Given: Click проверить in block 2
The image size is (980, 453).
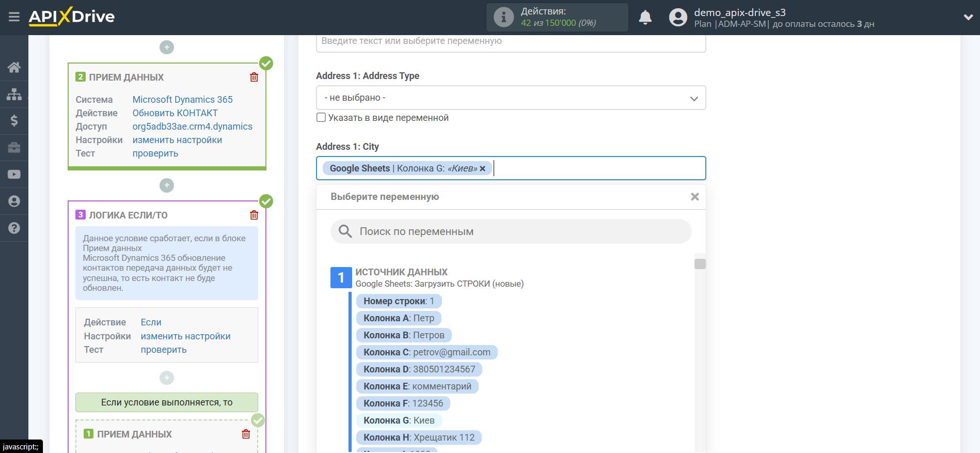Looking at the screenshot, I should (x=155, y=153).
